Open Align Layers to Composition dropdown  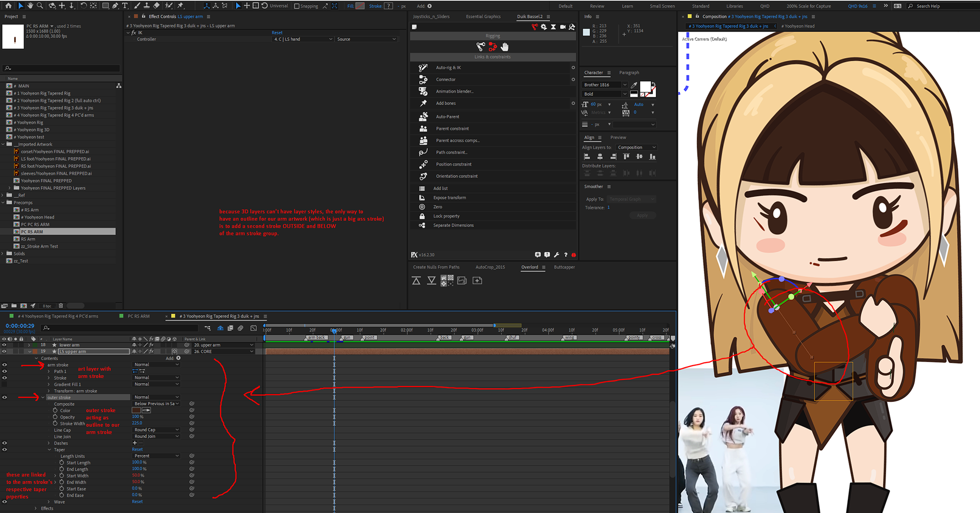[636, 147]
